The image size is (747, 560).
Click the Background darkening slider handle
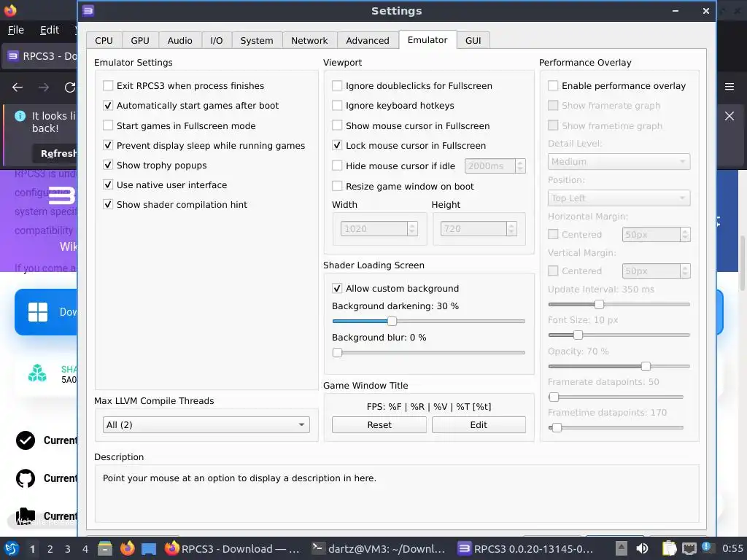point(392,321)
